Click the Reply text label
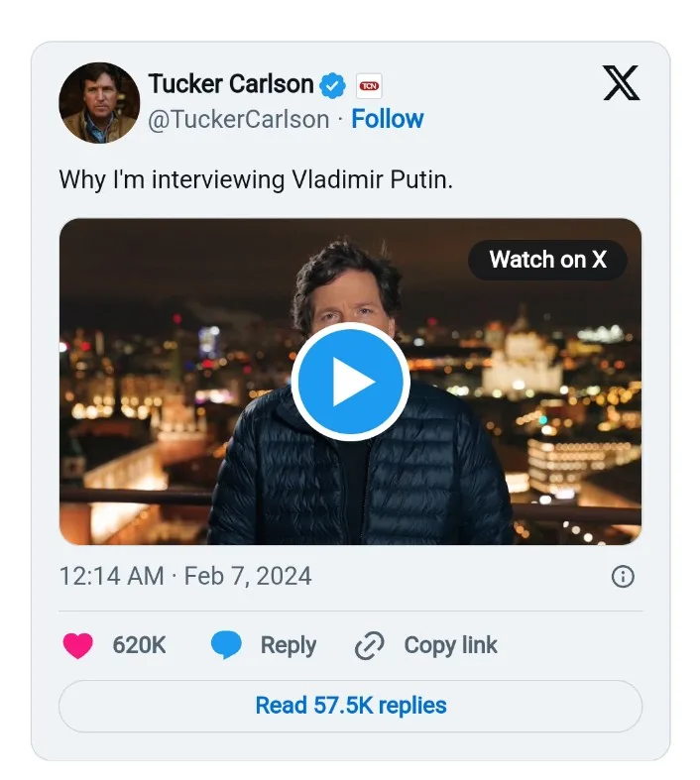 click(288, 646)
